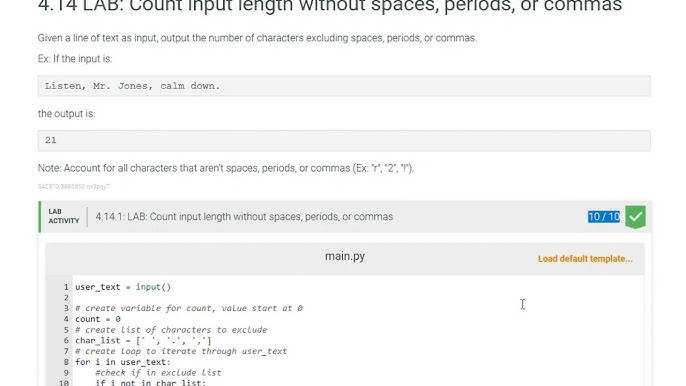This screenshot has height=386, width=686.
Task: Click the Load default template link
Action: pyautogui.click(x=585, y=259)
